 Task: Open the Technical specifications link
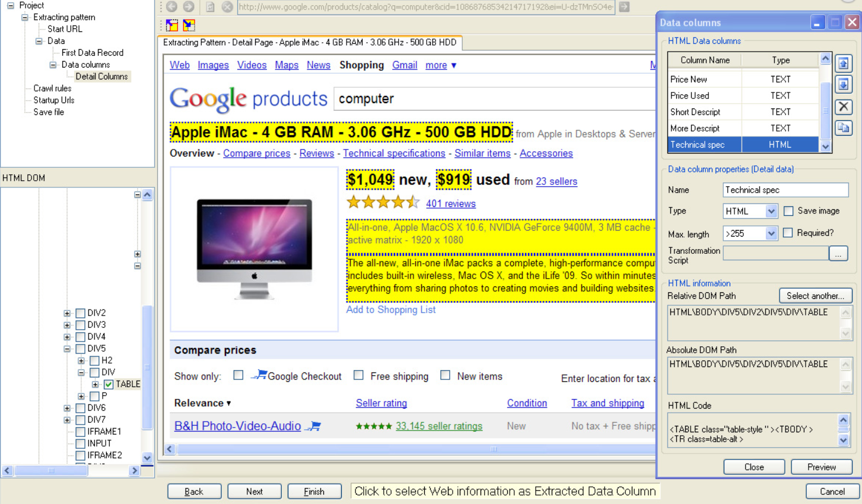click(x=394, y=153)
